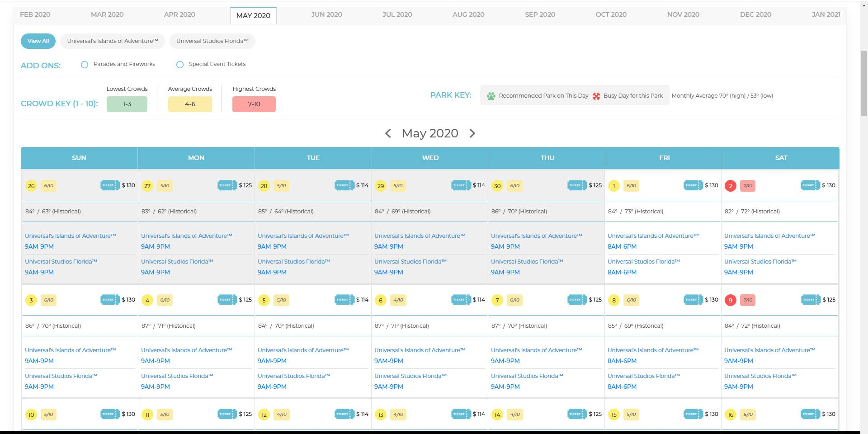
Task: Click the ticket icon for May 2
Action: tap(810, 185)
